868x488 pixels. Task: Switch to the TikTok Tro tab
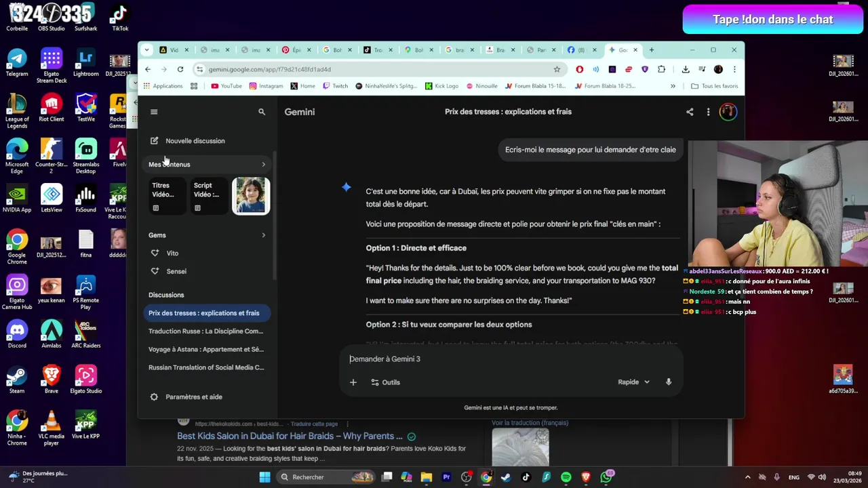click(378, 50)
